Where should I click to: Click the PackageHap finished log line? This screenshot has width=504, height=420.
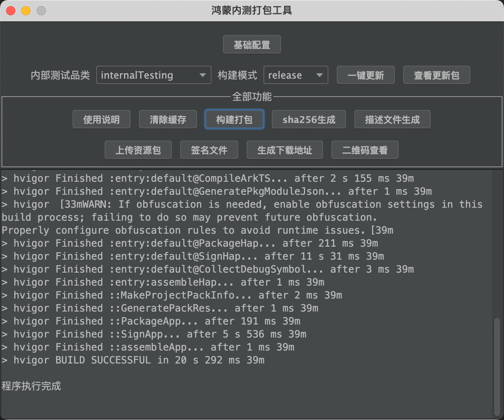click(x=190, y=243)
